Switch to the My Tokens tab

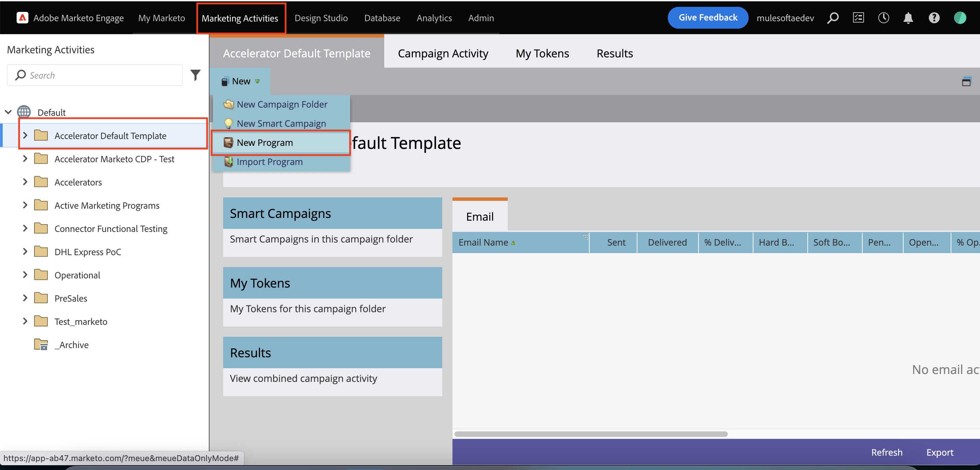(542, 53)
